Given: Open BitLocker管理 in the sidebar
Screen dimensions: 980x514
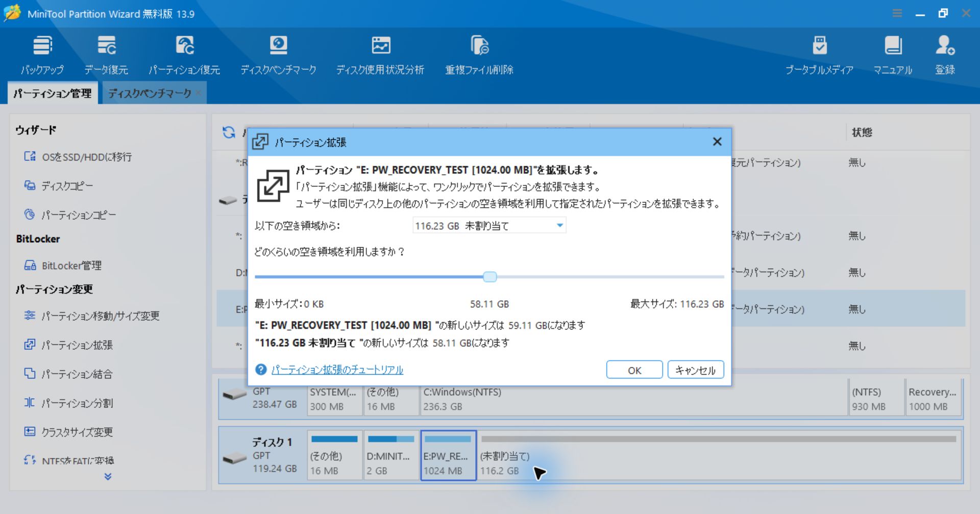Looking at the screenshot, I should pos(63,266).
